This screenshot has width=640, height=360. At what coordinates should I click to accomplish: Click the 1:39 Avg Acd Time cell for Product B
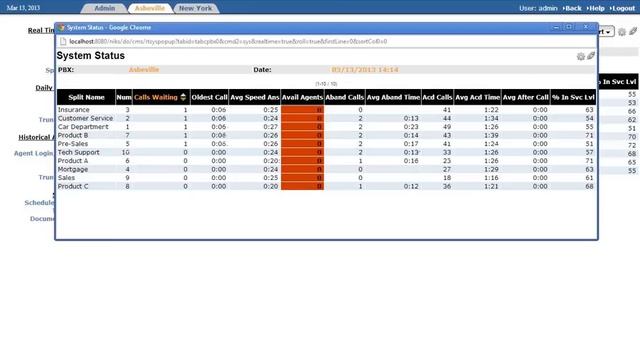click(x=491, y=135)
